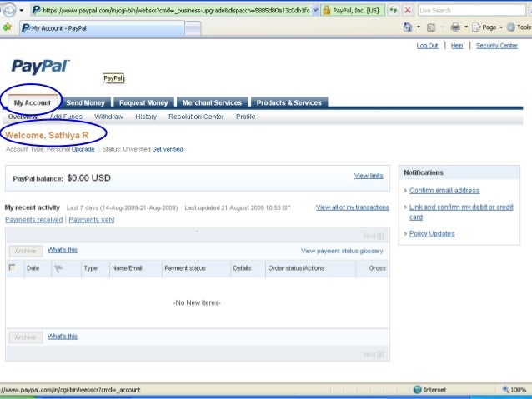Click the Internet zone globe icon
This screenshot has height=399, width=532.
(417, 390)
